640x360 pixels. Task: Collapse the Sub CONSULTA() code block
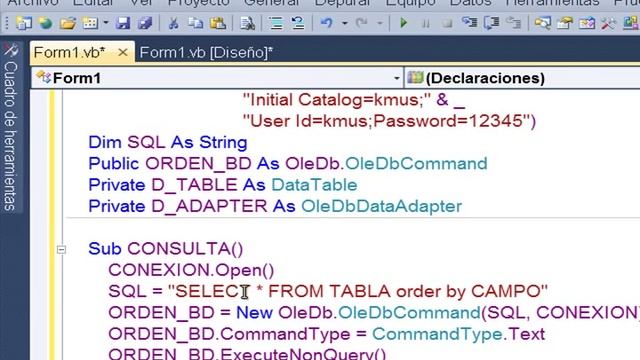tap(61, 249)
